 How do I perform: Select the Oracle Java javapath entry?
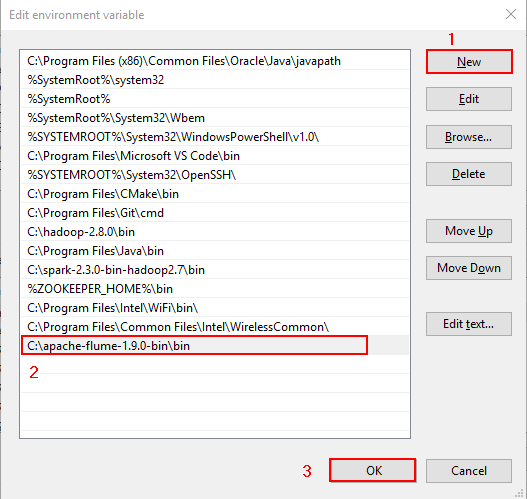coord(215,61)
